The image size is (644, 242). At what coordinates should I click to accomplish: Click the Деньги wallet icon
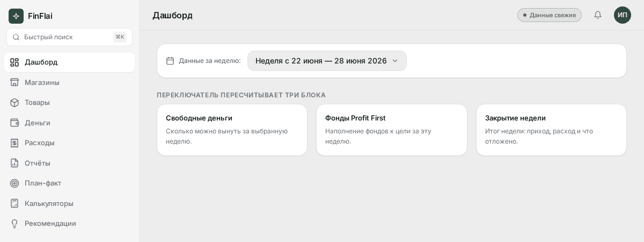click(x=14, y=123)
